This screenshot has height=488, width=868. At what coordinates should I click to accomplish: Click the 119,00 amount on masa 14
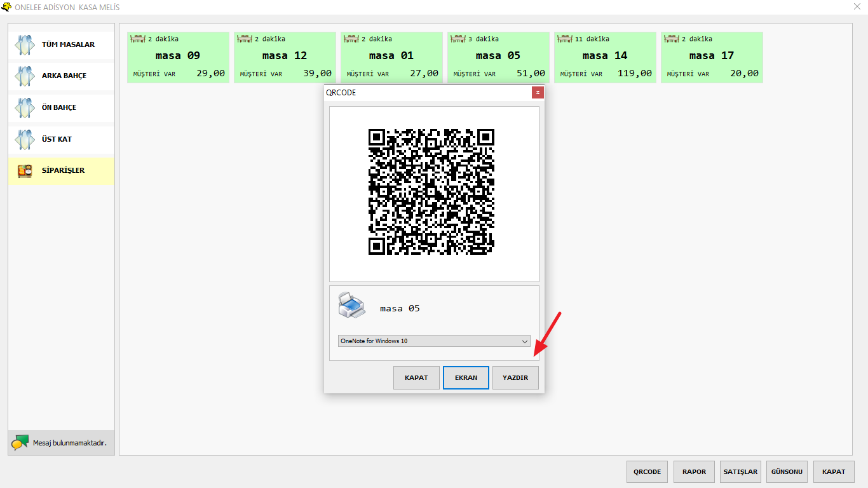click(x=635, y=74)
